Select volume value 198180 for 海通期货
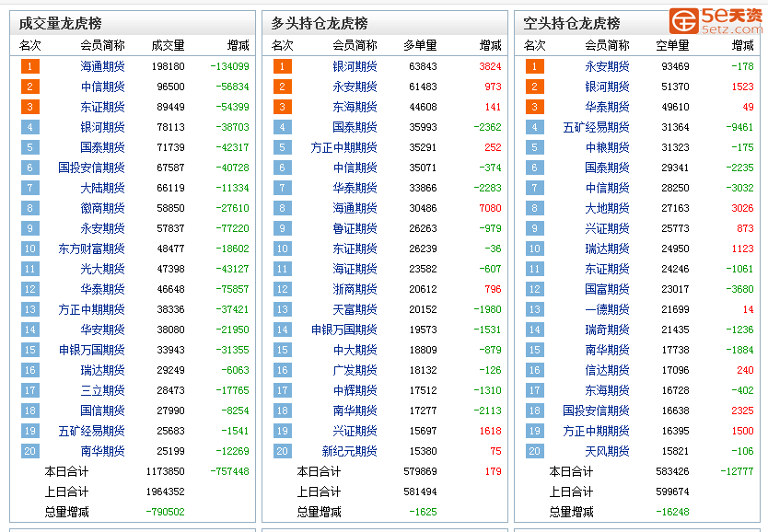This screenshot has width=768, height=532. tap(168, 66)
